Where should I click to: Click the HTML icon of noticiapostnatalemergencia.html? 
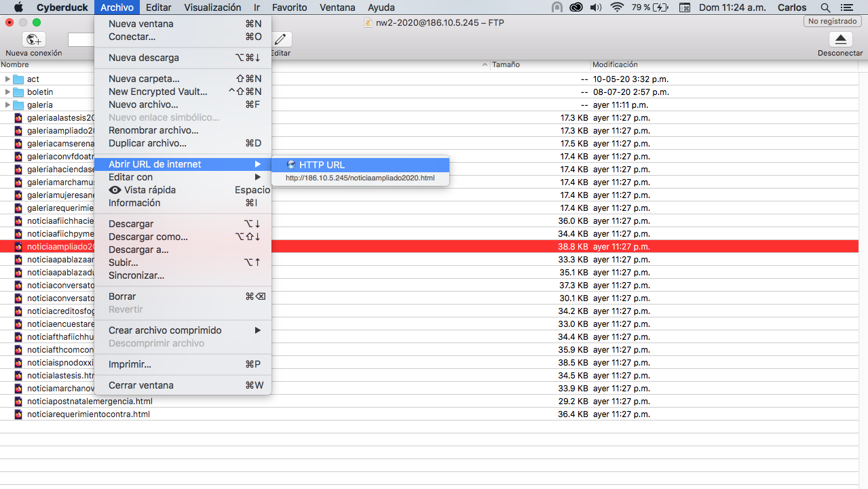(x=18, y=402)
